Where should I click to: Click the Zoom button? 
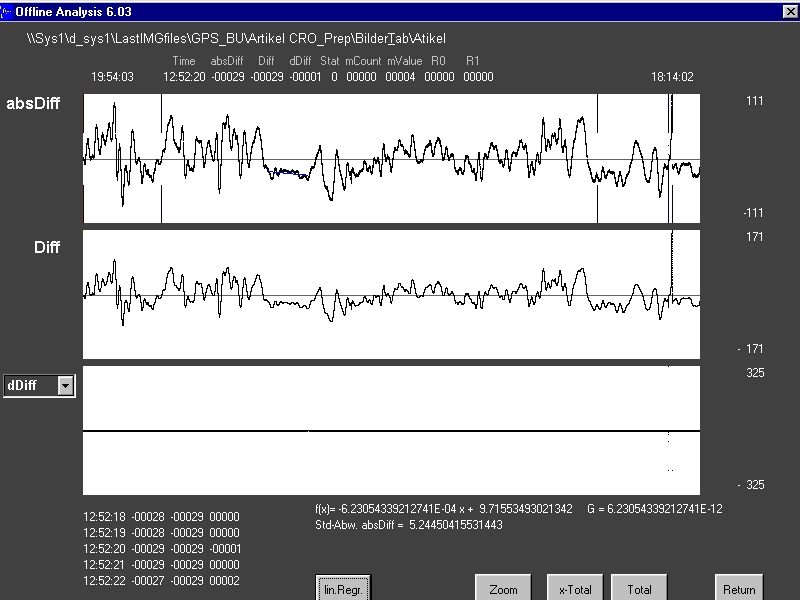pyautogui.click(x=503, y=588)
